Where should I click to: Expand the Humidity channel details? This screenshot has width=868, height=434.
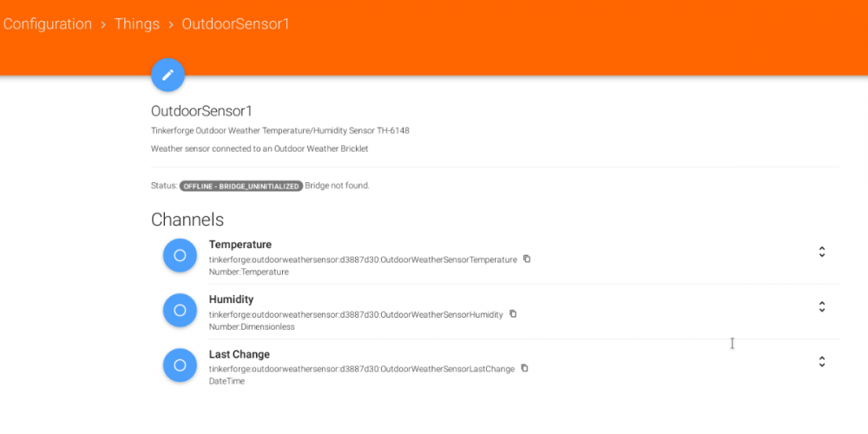click(x=821, y=307)
